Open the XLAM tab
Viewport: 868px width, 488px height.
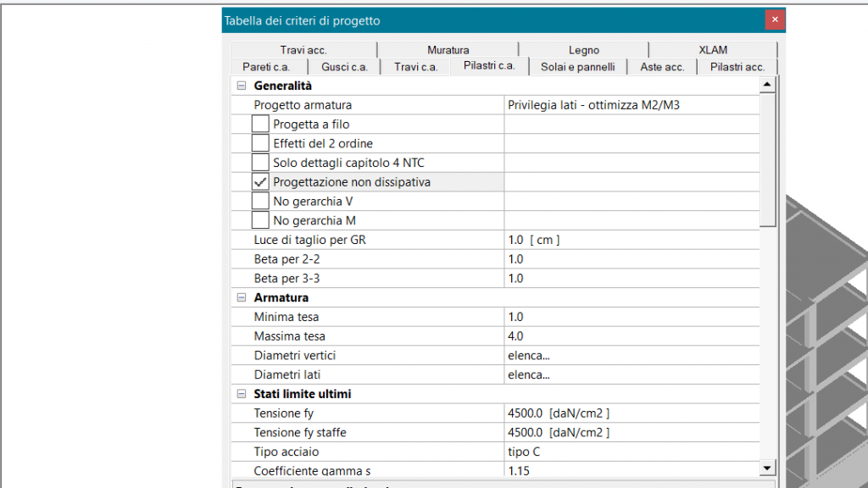point(713,50)
